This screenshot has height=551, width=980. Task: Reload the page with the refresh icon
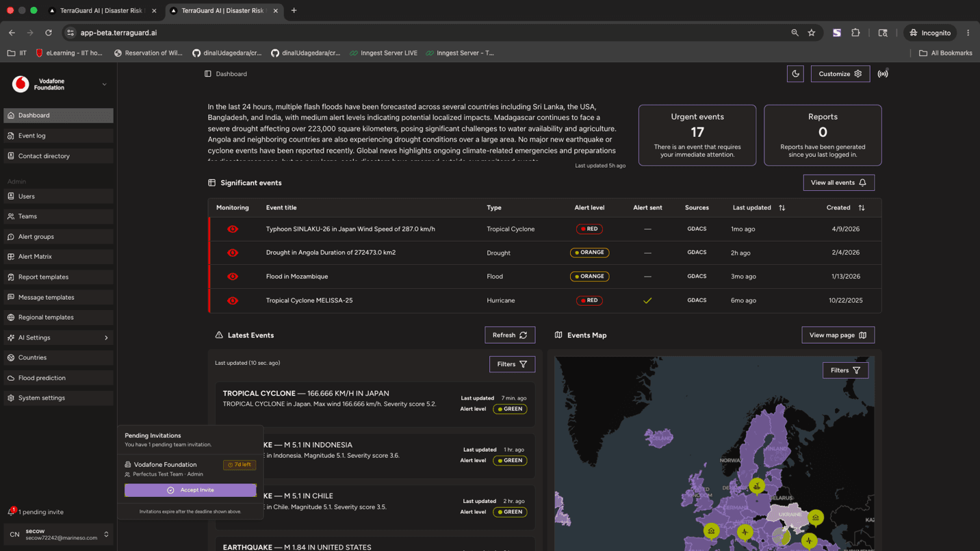(49, 33)
